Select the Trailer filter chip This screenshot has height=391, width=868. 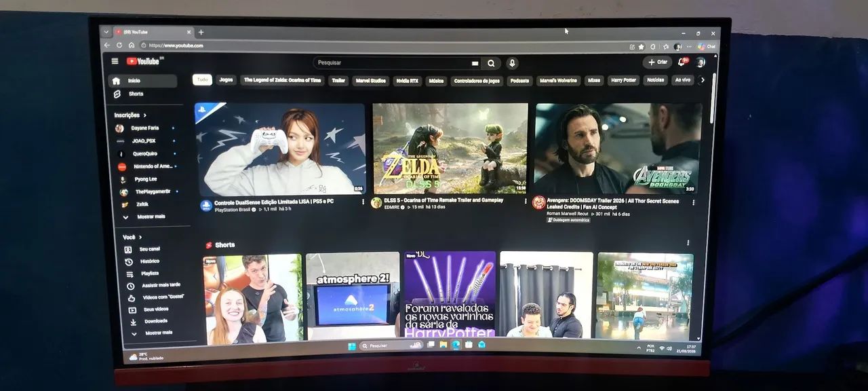(x=338, y=80)
